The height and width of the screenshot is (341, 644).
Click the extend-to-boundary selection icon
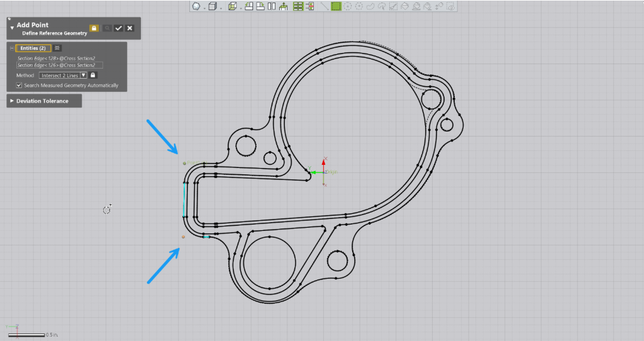(x=416, y=6)
